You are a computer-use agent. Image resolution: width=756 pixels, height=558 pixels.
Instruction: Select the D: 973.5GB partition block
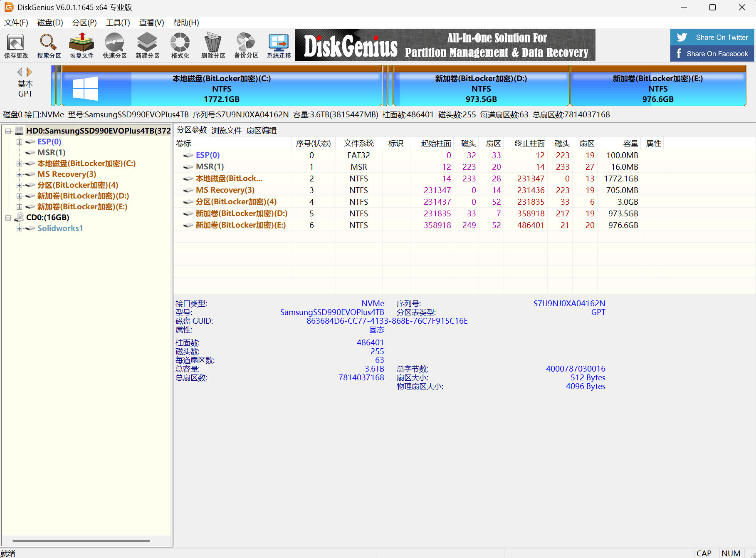point(481,86)
